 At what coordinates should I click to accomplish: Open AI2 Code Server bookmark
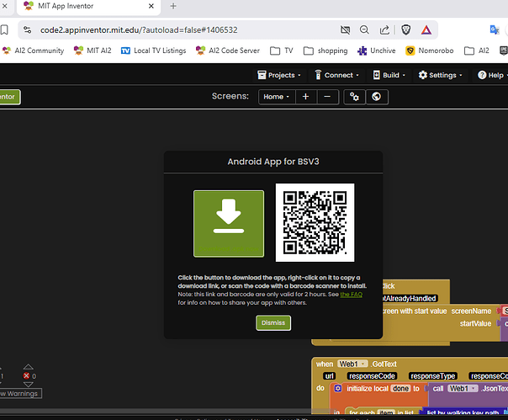(228, 51)
